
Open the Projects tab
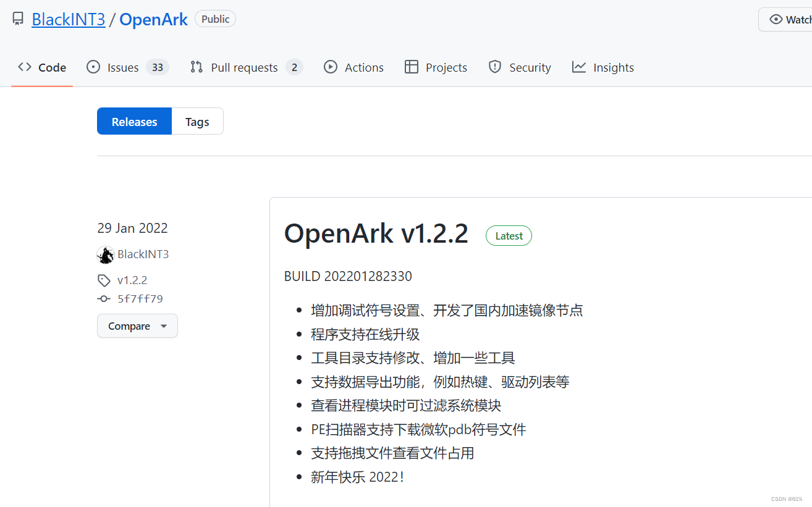coord(436,67)
